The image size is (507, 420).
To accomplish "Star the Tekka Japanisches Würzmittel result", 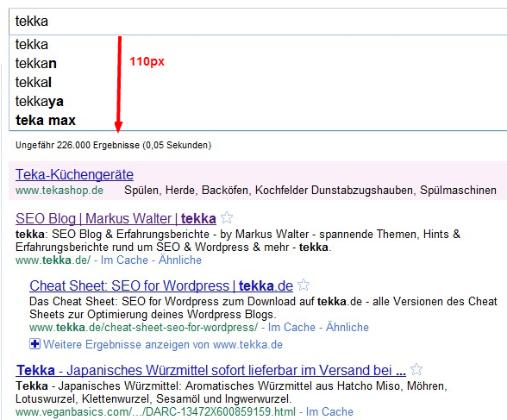I will coord(416,369).
